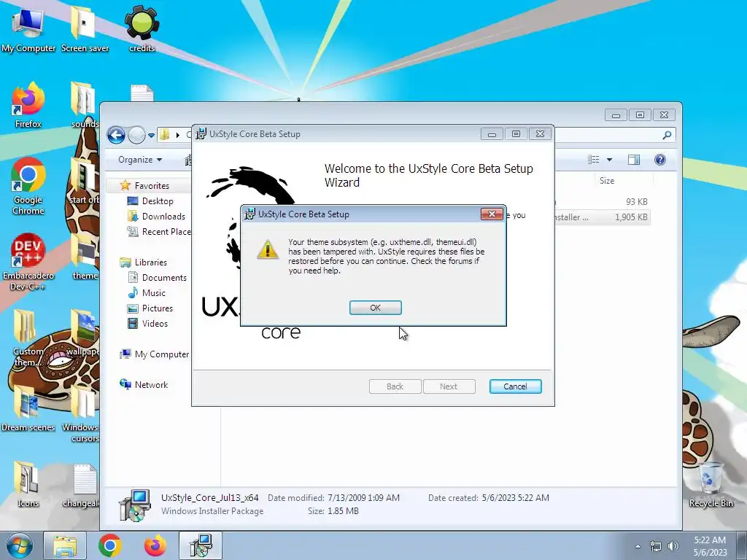Click the Back button in Explorer window
747x560 pixels.
point(116,135)
